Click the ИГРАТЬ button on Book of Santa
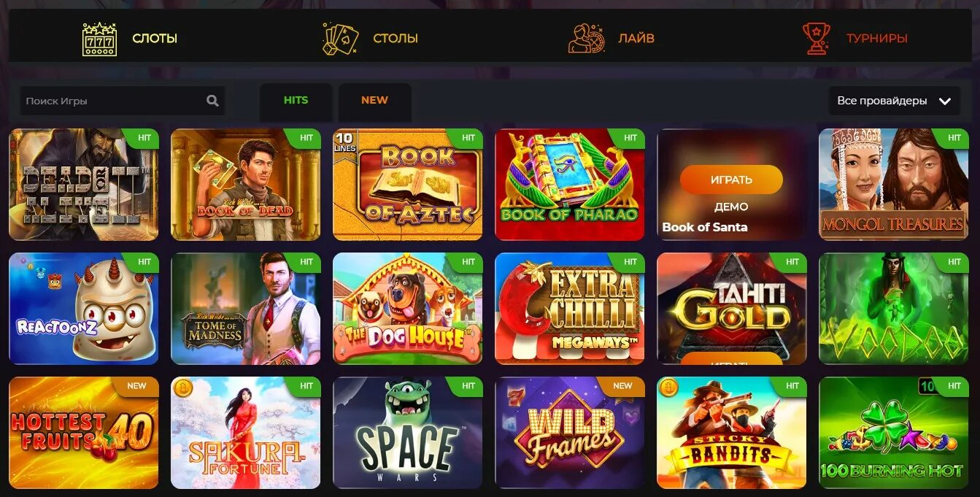This screenshot has height=497, width=980. pyautogui.click(x=731, y=180)
